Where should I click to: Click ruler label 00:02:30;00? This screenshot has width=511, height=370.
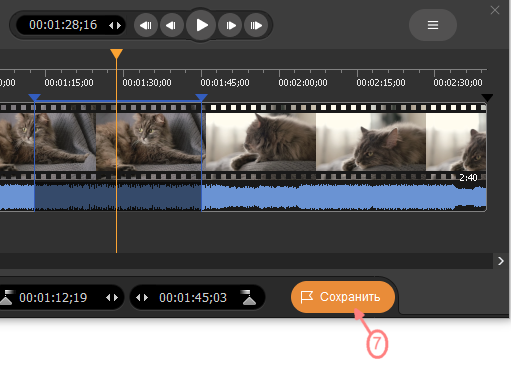[458, 83]
